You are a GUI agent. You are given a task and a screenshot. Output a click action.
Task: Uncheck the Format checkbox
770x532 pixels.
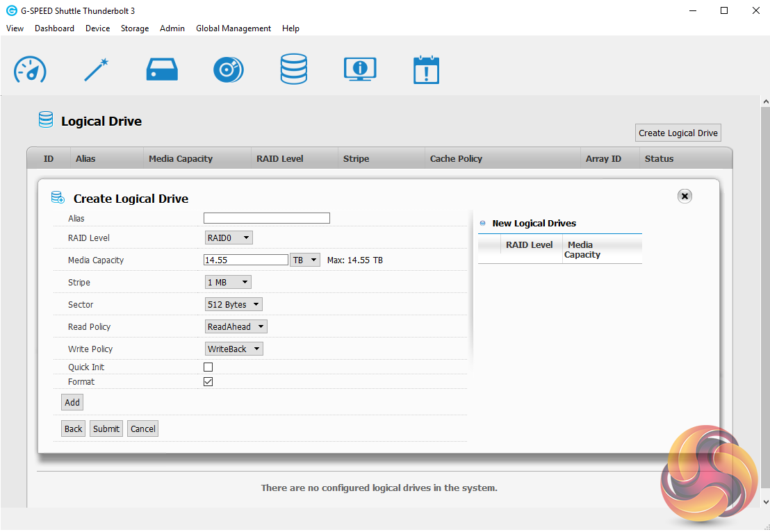click(208, 382)
